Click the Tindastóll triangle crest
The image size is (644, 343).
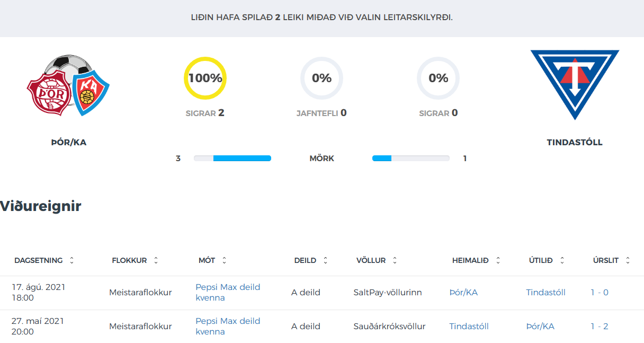tap(575, 85)
